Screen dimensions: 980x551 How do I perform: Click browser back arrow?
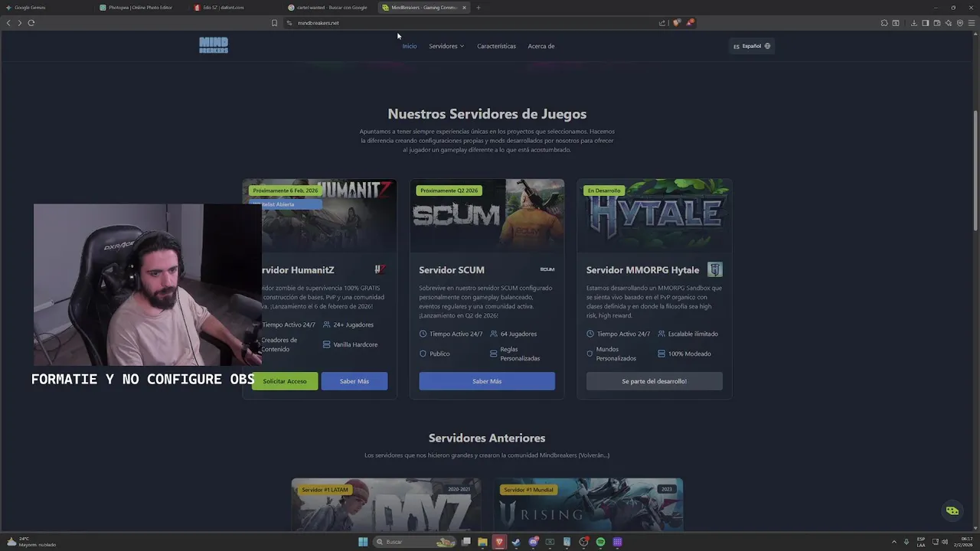click(x=8, y=23)
